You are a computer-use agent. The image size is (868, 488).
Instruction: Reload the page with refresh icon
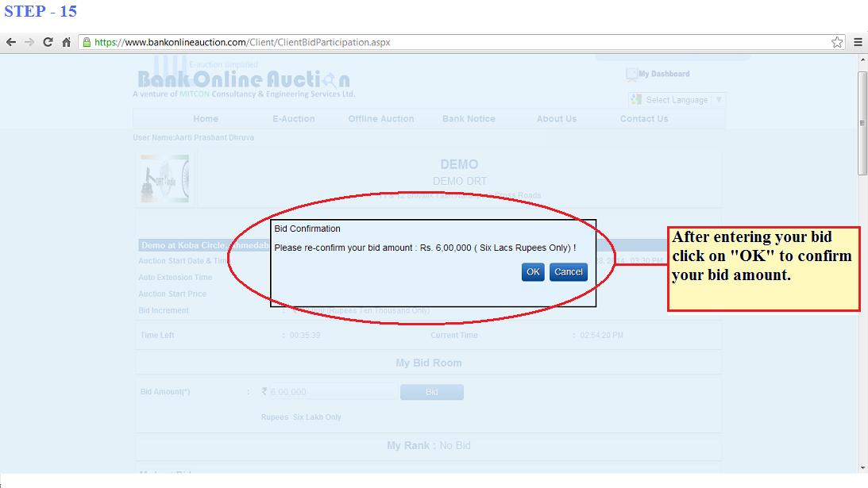point(48,42)
